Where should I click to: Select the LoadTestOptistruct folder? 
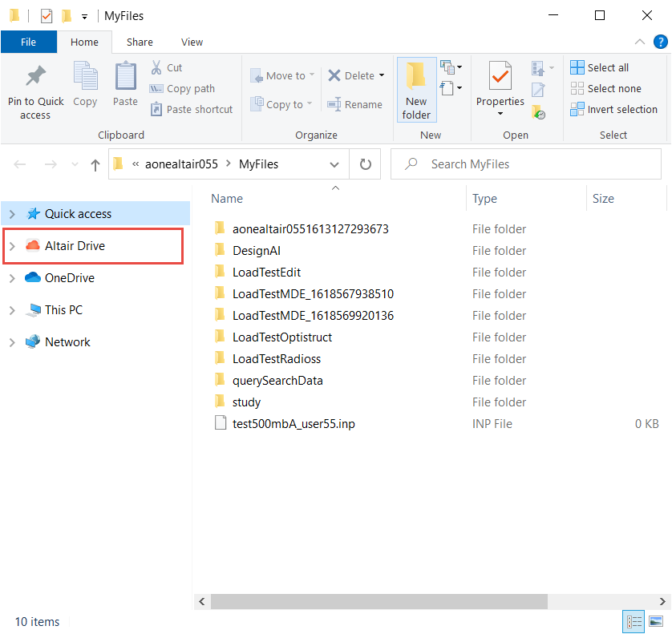pos(281,337)
